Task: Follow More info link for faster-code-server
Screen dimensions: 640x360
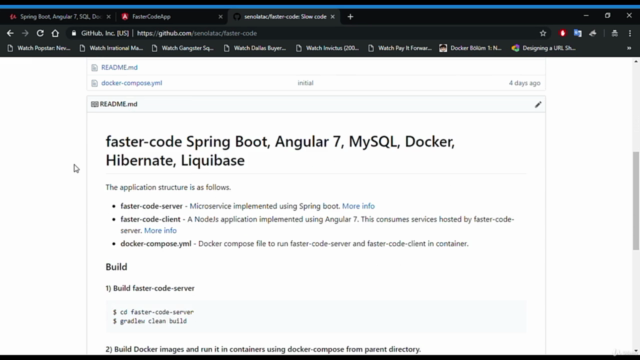Action: [x=358, y=206]
